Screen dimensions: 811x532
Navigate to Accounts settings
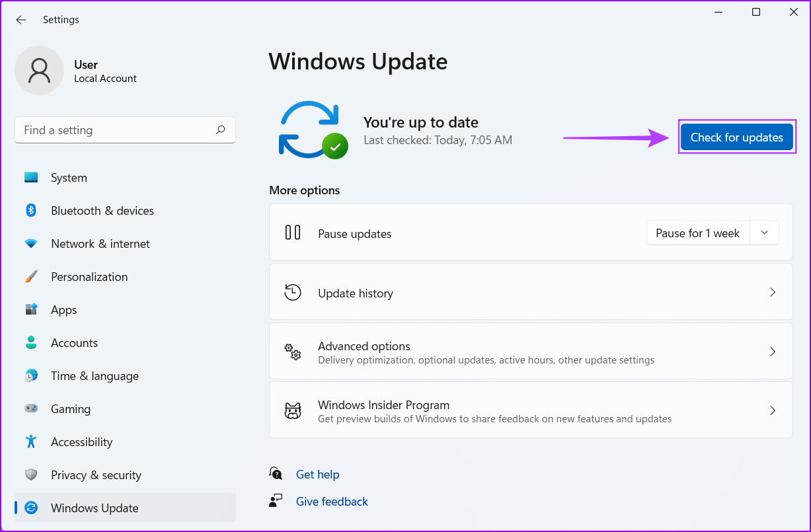[125, 343]
